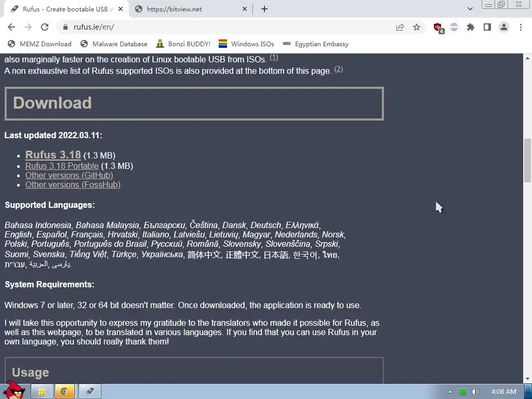Open the volume speaker tray icon
532x399 pixels.
[x=475, y=392]
